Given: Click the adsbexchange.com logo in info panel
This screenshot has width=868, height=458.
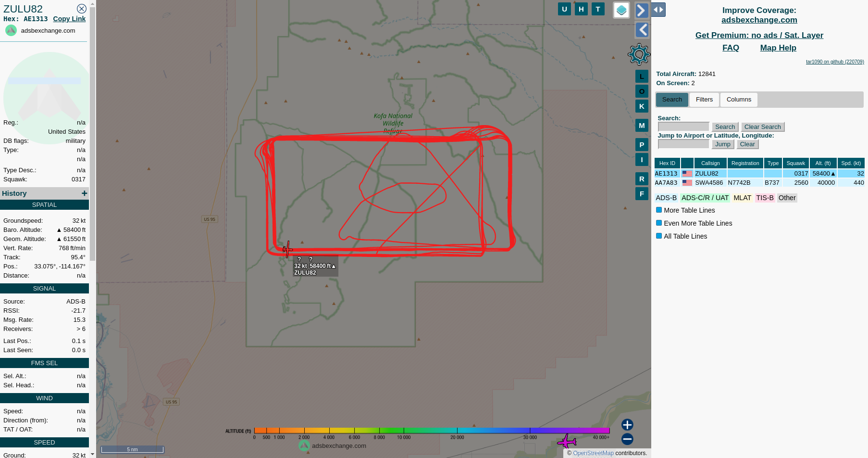Looking at the screenshot, I should coord(11,30).
